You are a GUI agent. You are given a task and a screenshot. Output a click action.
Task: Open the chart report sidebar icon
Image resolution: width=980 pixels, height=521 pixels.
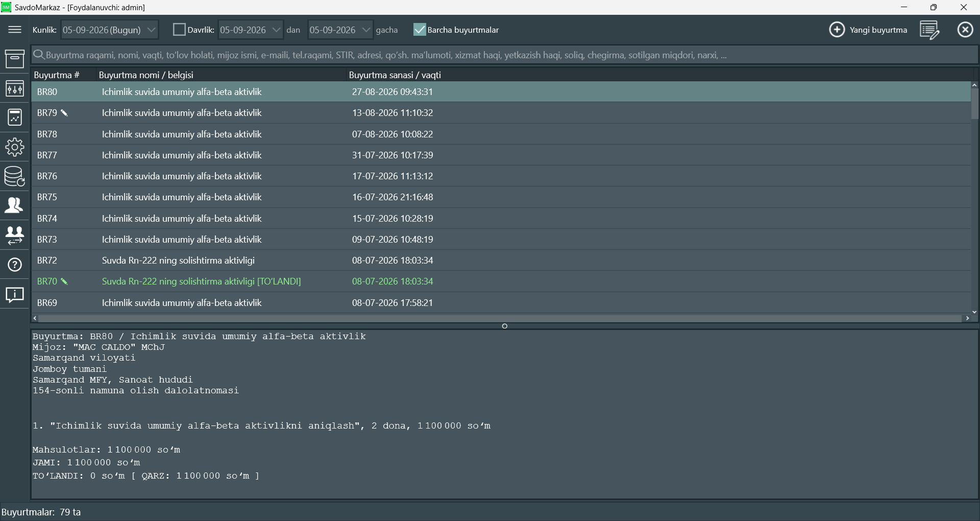(15, 117)
